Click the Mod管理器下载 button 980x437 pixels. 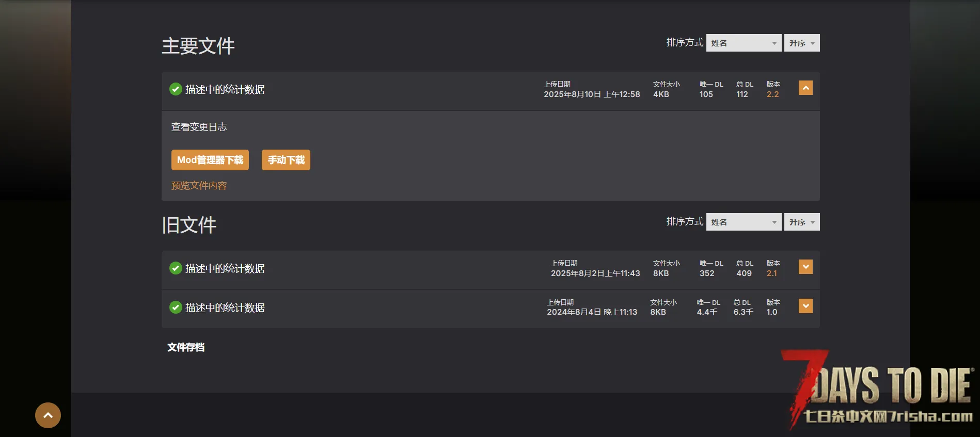210,160
